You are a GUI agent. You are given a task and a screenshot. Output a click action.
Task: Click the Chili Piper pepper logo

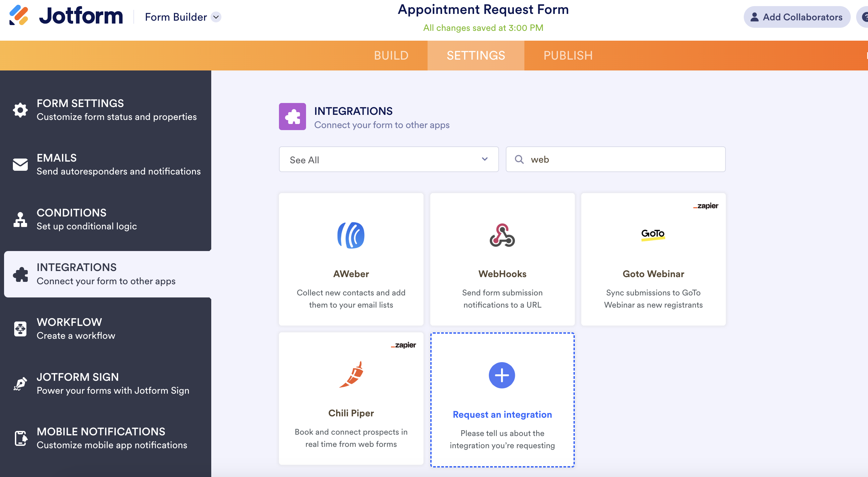351,374
